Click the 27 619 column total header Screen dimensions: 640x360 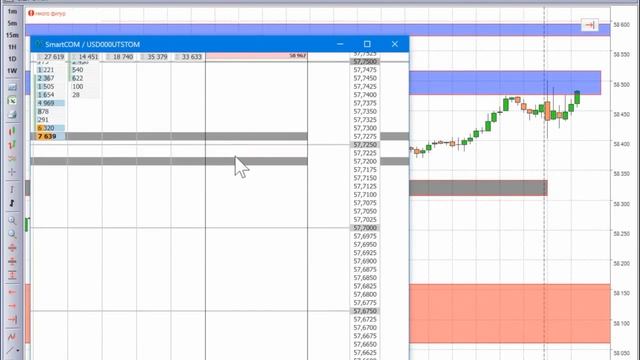51,57
